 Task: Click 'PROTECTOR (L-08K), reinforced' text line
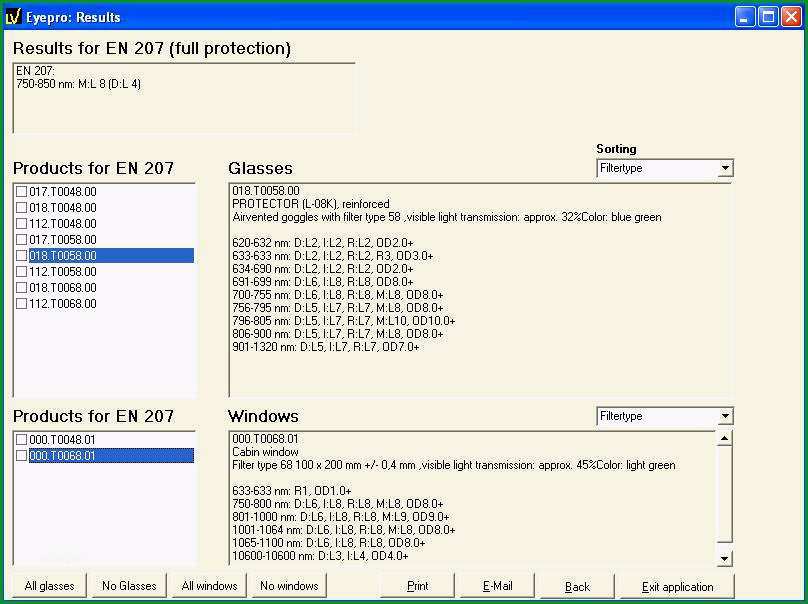(x=311, y=204)
